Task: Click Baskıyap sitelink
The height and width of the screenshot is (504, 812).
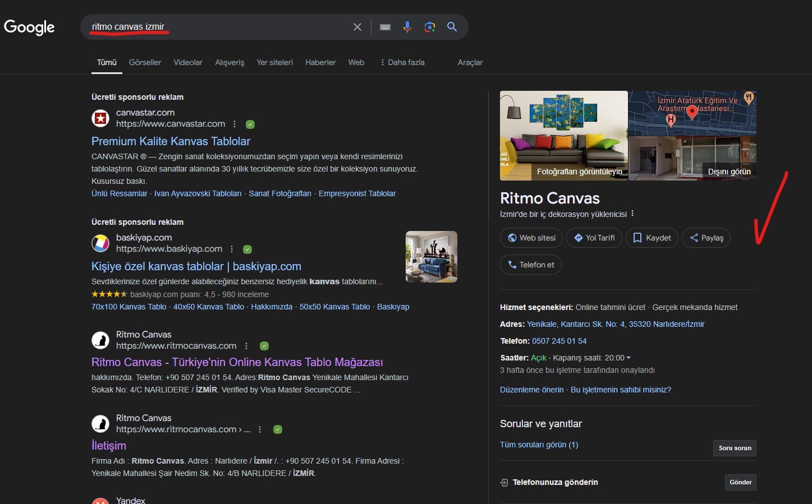Action: point(393,307)
